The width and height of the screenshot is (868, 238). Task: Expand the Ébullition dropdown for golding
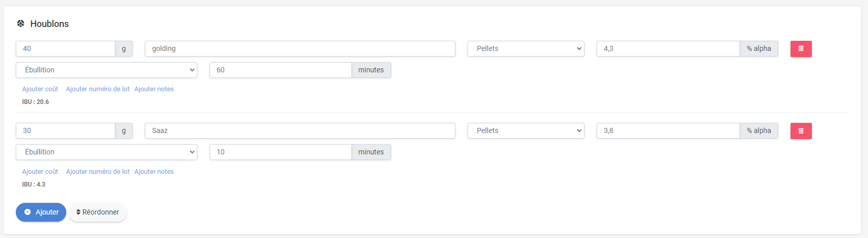click(x=107, y=70)
